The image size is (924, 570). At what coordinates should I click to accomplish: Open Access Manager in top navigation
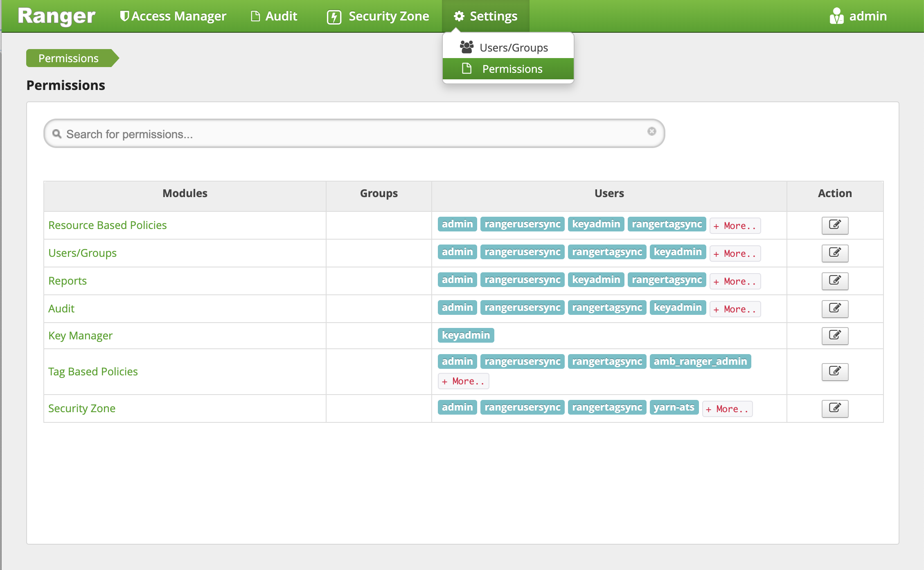coord(173,16)
